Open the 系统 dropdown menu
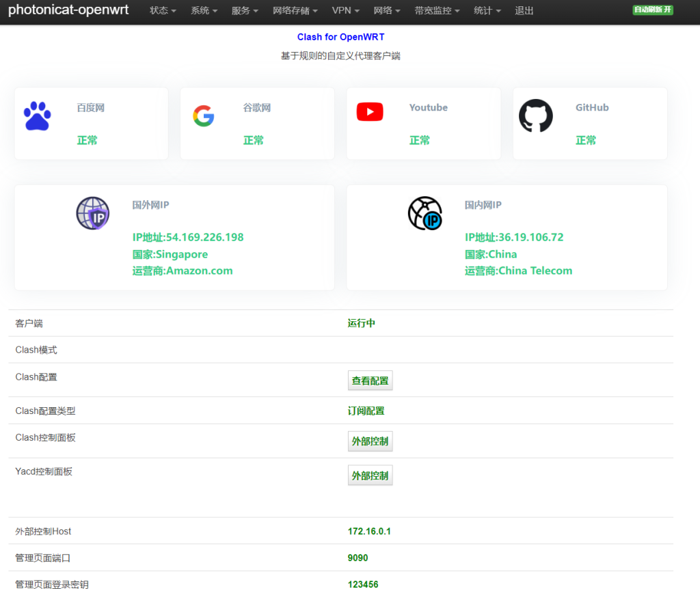 [204, 11]
